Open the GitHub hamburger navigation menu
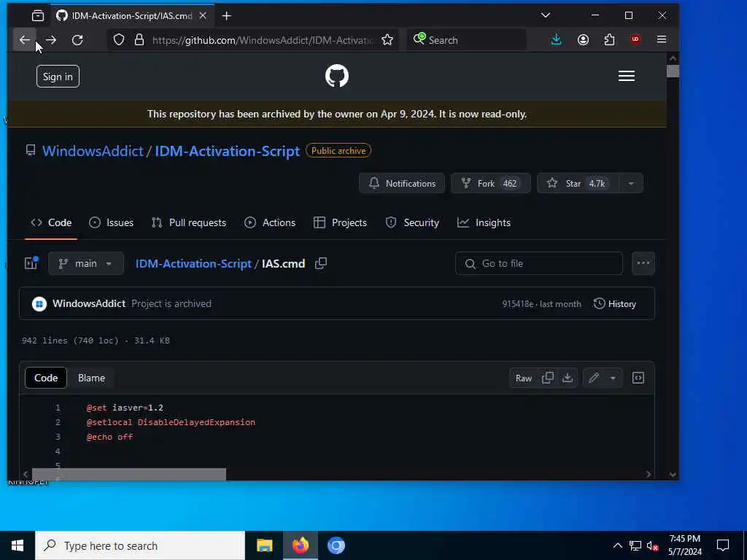Viewport: 747px width, 560px height. tap(627, 76)
